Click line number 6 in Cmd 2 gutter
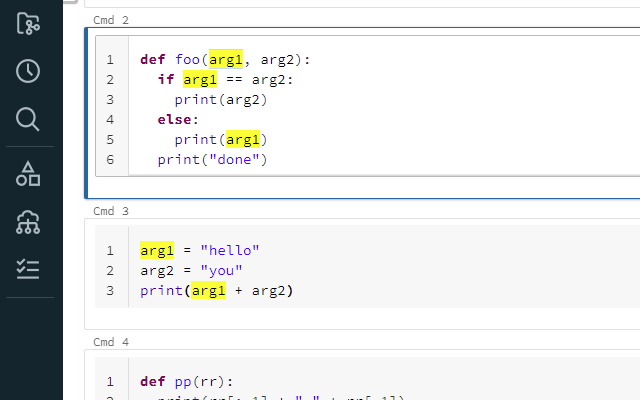This screenshot has height=400, width=640. (110, 160)
